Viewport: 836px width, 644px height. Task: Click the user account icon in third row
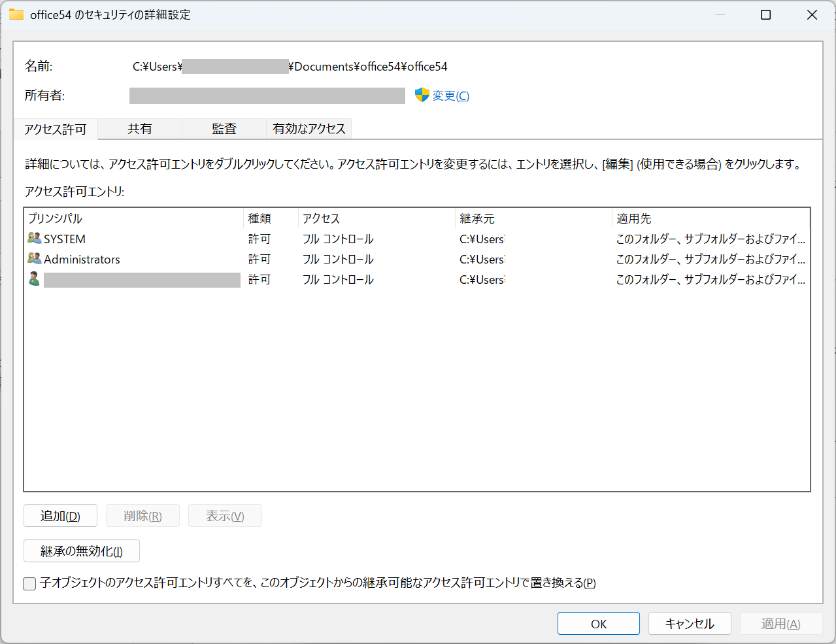pyautogui.click(x=34, y=279)
